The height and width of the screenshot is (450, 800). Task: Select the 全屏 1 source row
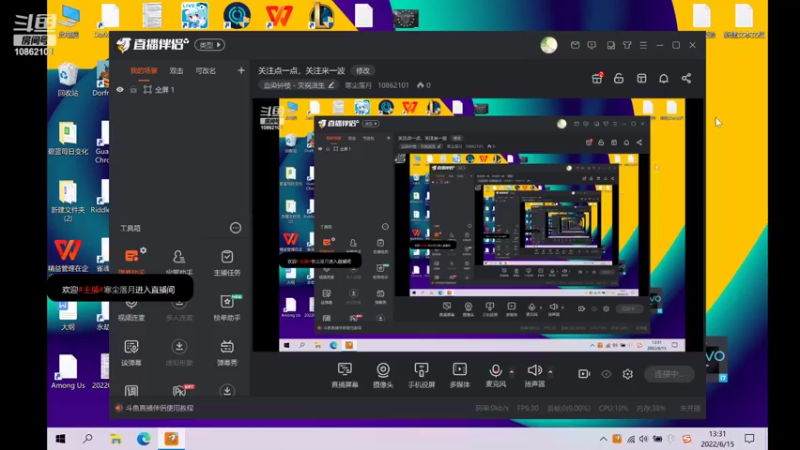click(179, 89)
